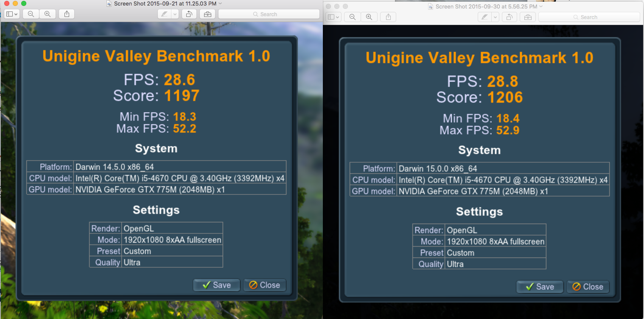Image resolution: width=644 pixels, height=319 pixels.
Task: Focus the Search field in right Preview window
Action: coord(589,17)
